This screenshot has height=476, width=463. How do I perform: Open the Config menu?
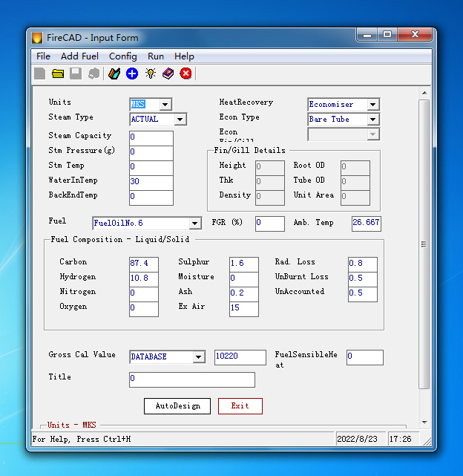(123, 56)
